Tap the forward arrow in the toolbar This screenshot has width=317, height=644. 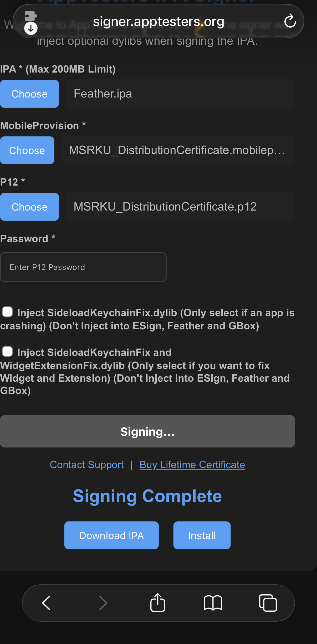tap(103, 603)
